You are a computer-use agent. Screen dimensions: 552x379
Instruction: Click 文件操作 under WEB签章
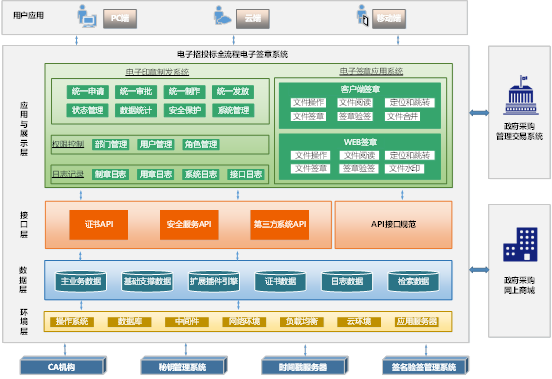coord(310,156)
